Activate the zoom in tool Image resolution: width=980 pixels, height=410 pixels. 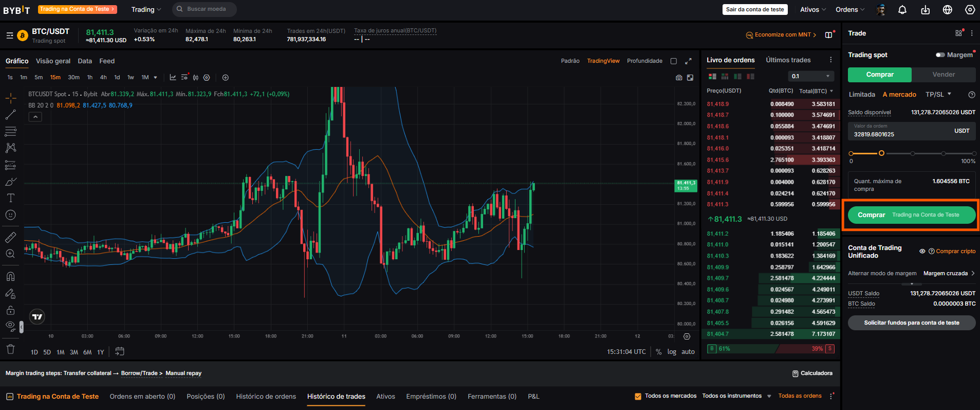(x=10, y=254)
